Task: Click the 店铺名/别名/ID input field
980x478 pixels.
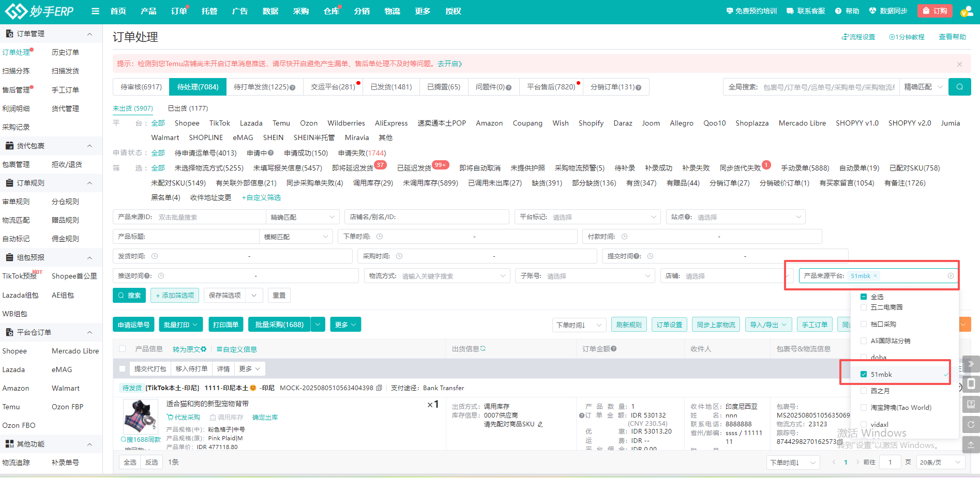Action: (x=427, y=217)
